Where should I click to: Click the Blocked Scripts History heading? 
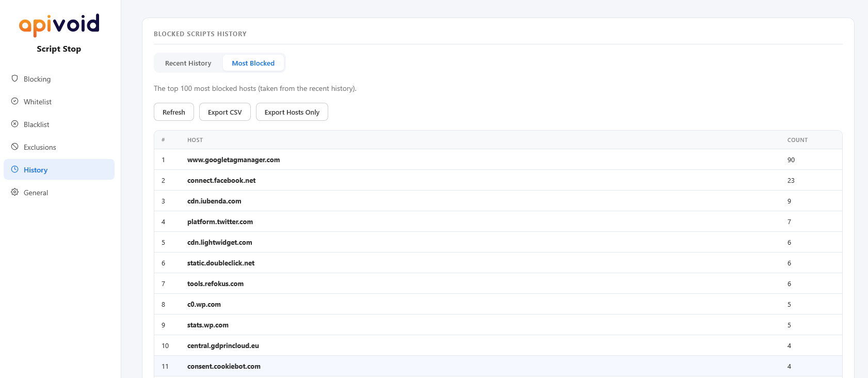pyautogui.click(x=200, y=34)
